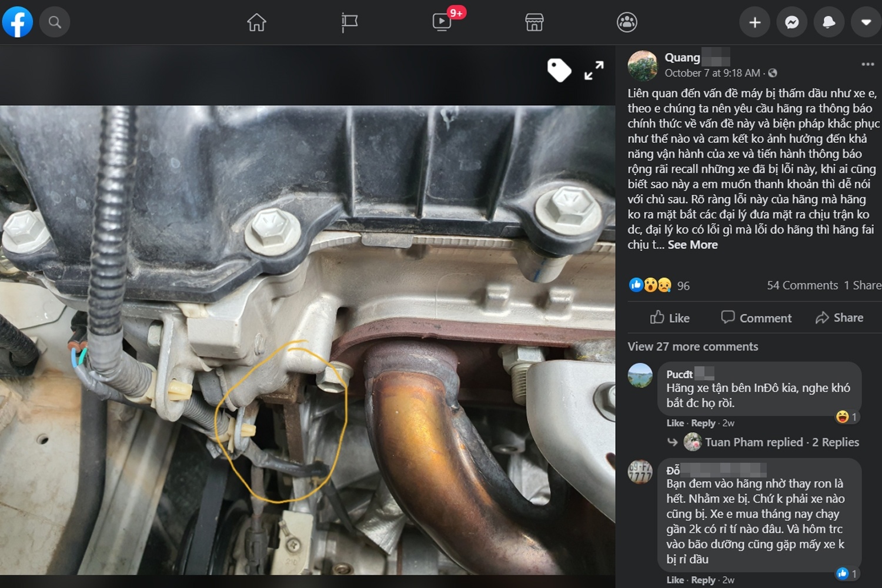Open the Marketplace icon
The image size is (882, 588).
tap(534, 22)
